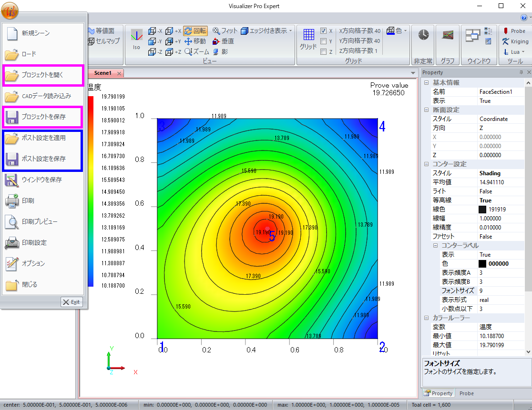The image size is (532, 410).
Task: Enable the Z grid checkbox
Action: [x=323, y=52]
